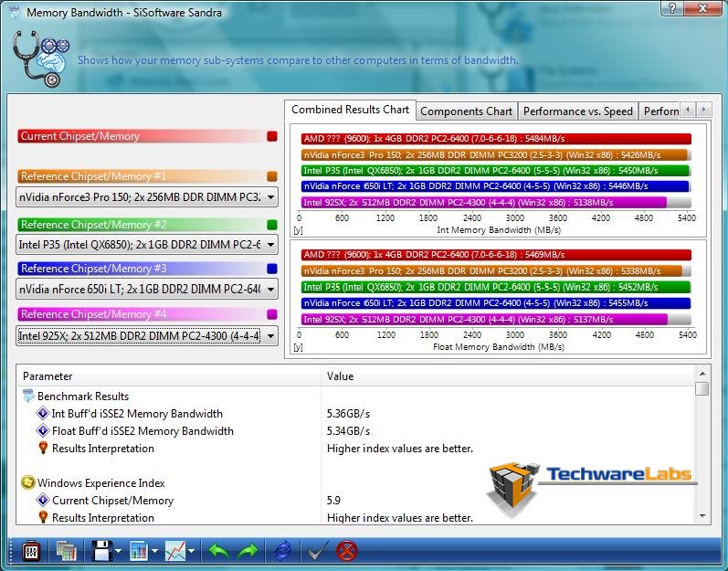Click the 5.9 index value

(x=333, y=500)
